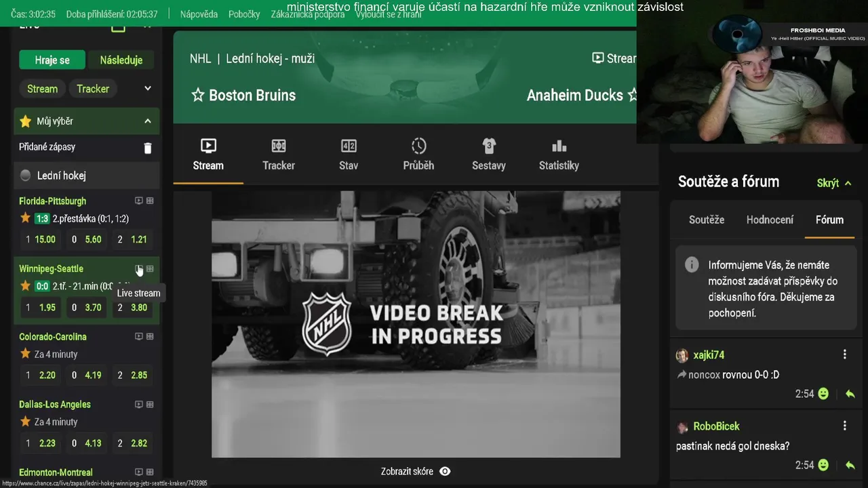Unfavorite Florida-Pittsburgh with its star
This screenshot has height=488, width=868.
(x=26, y=218)
